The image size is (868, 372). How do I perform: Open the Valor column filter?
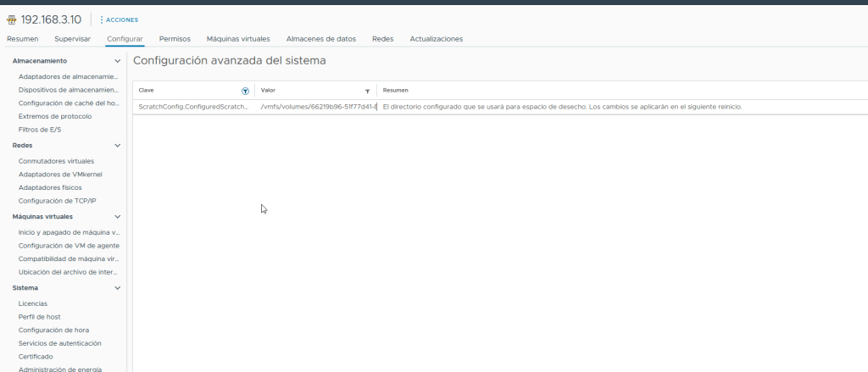[x=367, y=90]
